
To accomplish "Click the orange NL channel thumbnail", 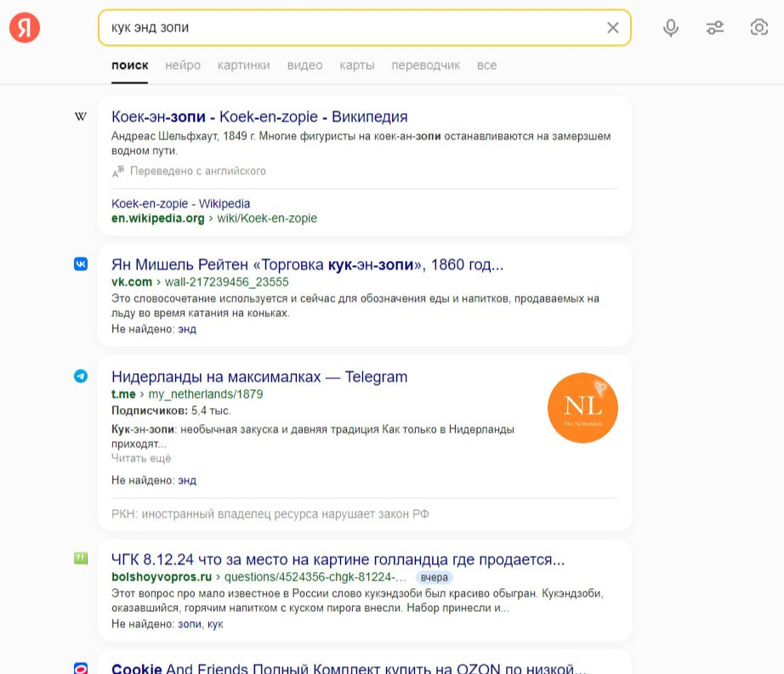I will pos(582,408).
